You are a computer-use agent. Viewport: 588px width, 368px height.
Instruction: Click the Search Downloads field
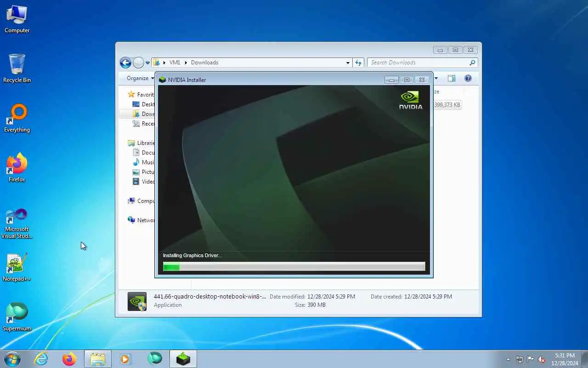[418, 63]
